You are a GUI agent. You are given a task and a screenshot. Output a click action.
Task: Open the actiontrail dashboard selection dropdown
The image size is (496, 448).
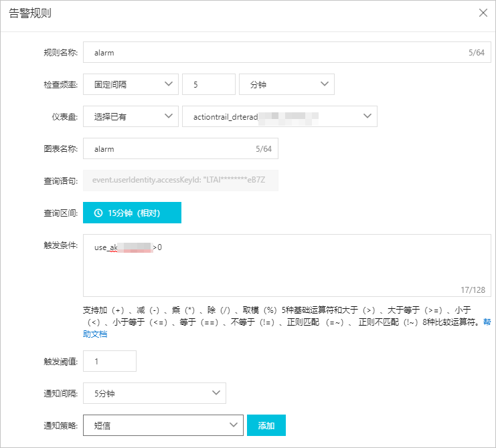point(280,116)
